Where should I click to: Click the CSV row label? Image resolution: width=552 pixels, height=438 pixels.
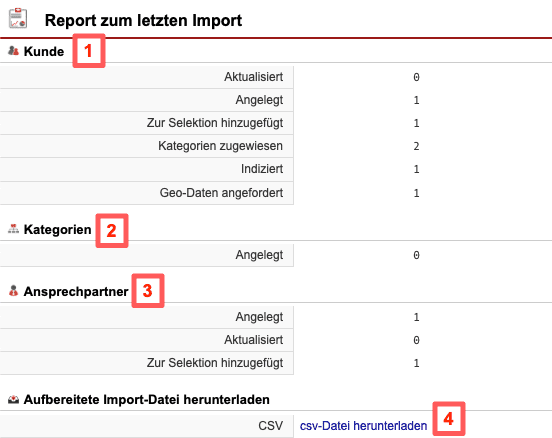click(x=270, y=426)
